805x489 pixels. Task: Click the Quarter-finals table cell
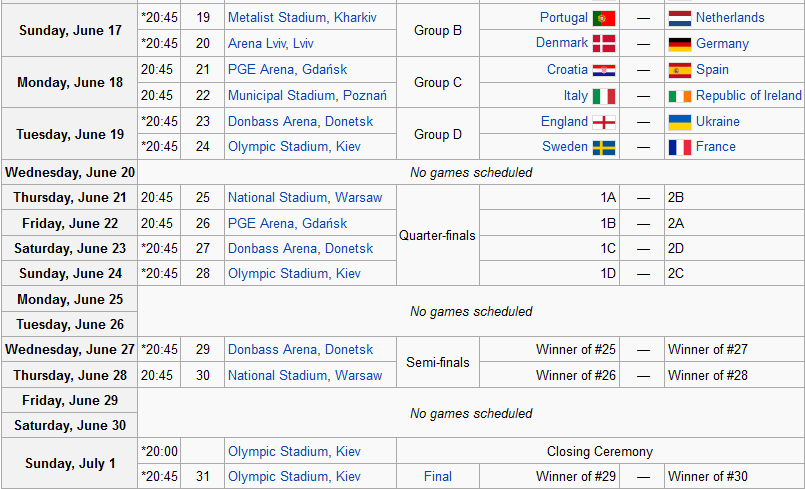point(438,235)
